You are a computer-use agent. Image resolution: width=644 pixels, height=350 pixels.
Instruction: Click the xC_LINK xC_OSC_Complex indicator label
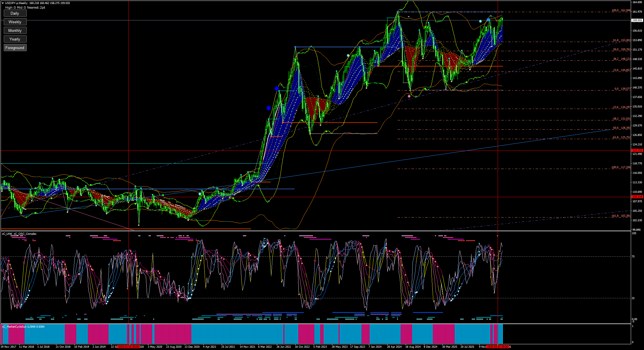pos(19,234)
